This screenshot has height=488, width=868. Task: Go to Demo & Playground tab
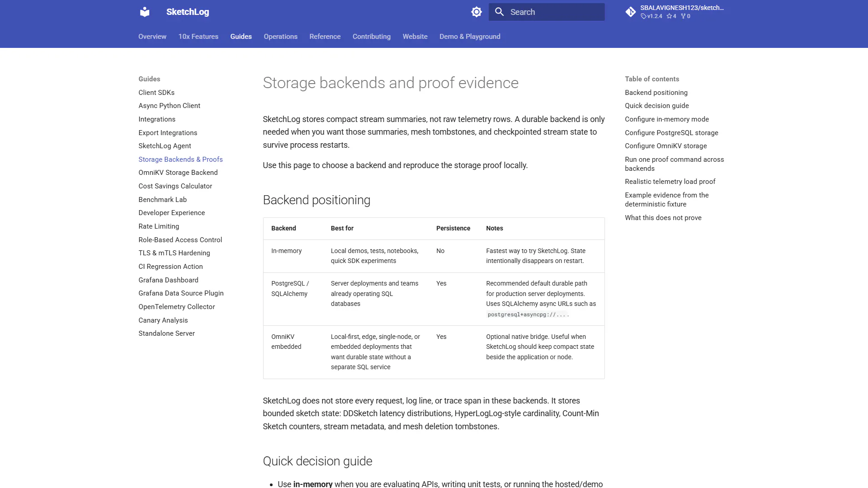click(x=470, y=37)
